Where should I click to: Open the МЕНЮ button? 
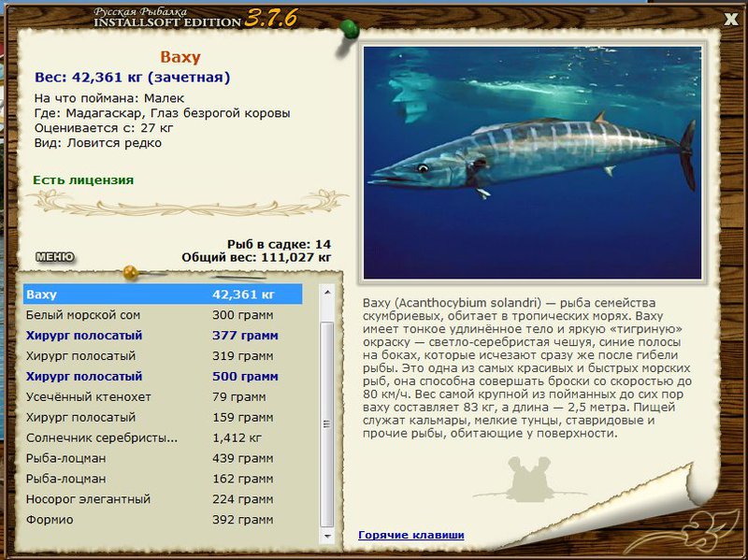[55, 257]
